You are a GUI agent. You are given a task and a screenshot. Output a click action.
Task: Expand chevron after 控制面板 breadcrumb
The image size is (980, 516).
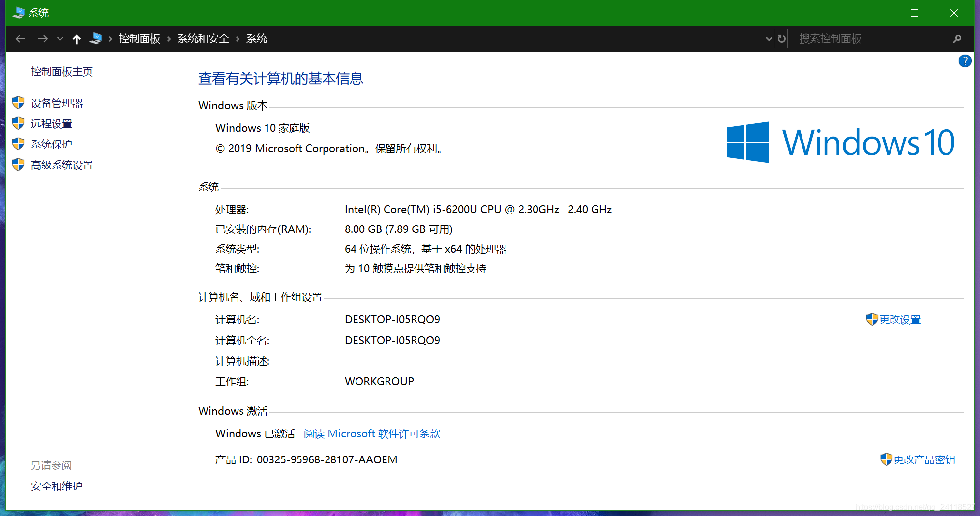[x=169, y=39]
